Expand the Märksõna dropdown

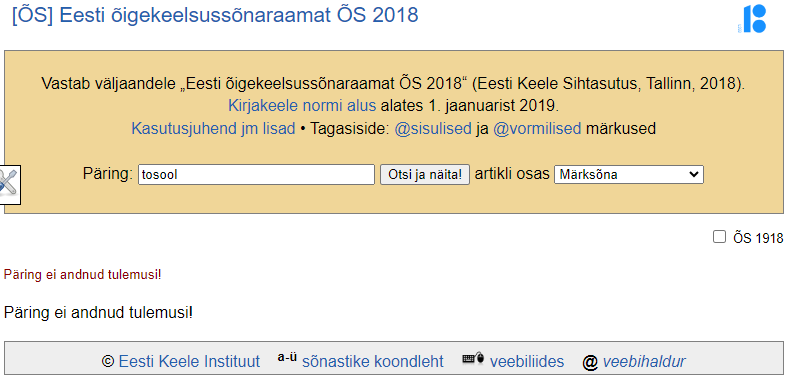629,174
